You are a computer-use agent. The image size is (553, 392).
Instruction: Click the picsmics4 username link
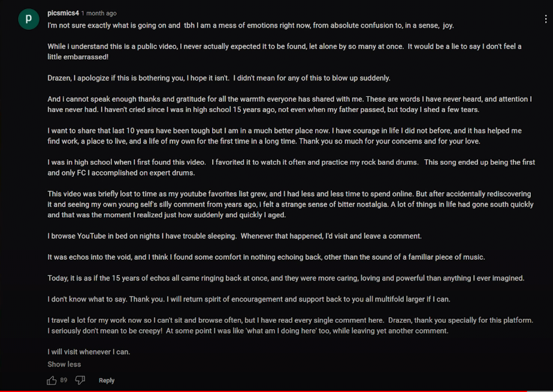63,13
